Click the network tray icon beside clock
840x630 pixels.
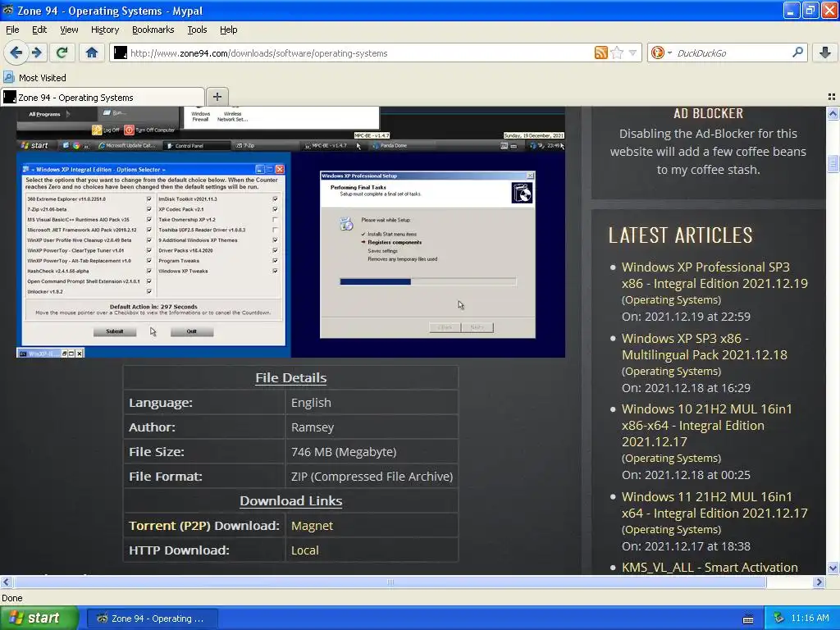(x=779, y=618)
